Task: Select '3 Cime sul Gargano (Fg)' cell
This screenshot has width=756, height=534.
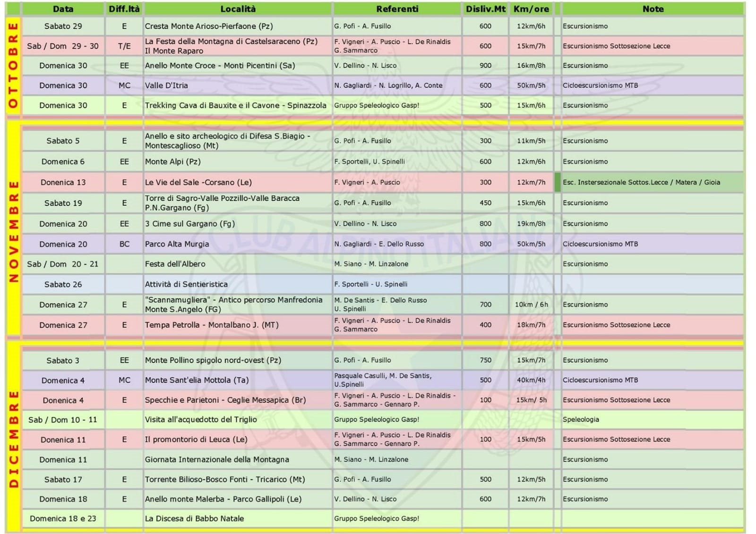Action: pyautogui.click(x=238, y=224)
